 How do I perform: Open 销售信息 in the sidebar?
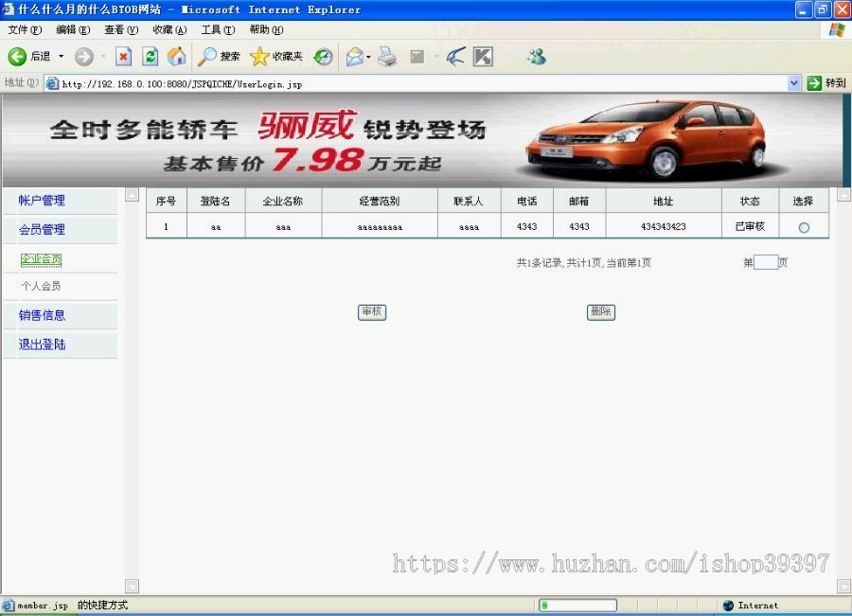pyautogui.click(x=42, y=316)
